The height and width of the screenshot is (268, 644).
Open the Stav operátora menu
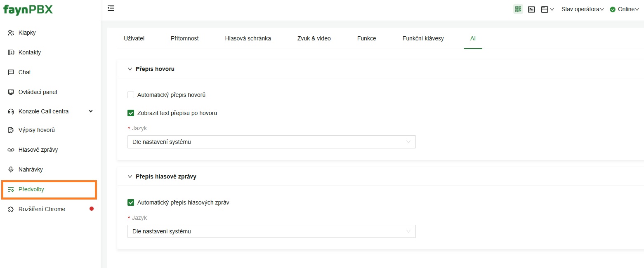[x=583, y=9]
